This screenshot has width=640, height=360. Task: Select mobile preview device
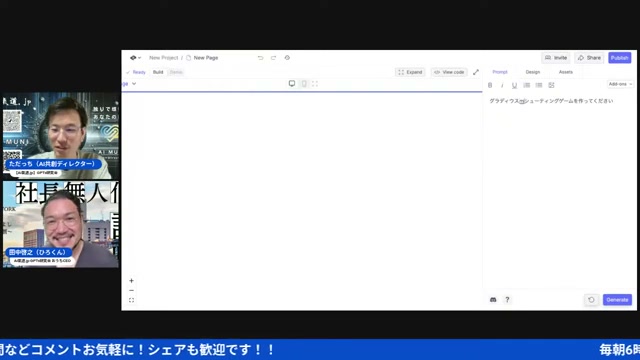(304, 84)
